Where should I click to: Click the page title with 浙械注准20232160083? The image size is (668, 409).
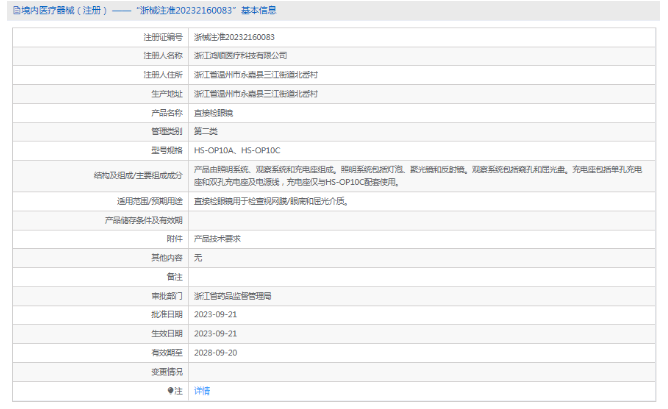tap(145, 10)
